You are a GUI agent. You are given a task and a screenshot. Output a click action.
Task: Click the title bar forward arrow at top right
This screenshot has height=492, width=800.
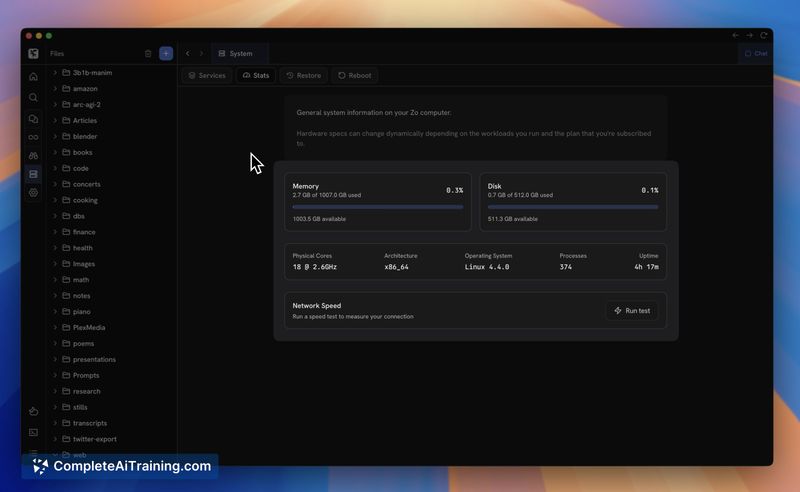pyautogui.click(x=749, y=35)
